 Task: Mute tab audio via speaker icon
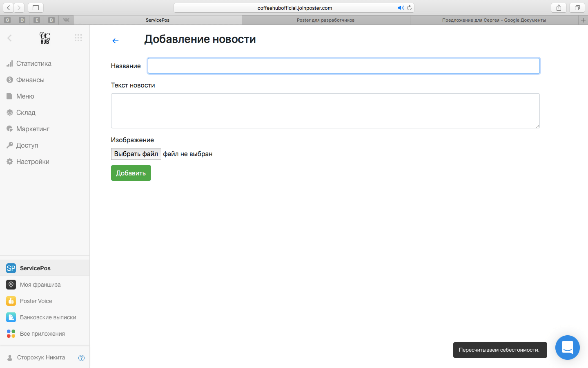[401, 8]
